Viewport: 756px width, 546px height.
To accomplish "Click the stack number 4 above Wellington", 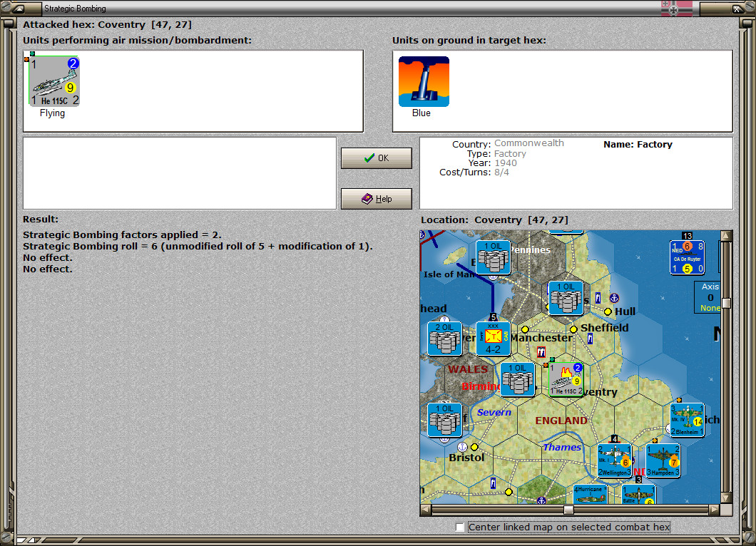I will click(614, 439).
